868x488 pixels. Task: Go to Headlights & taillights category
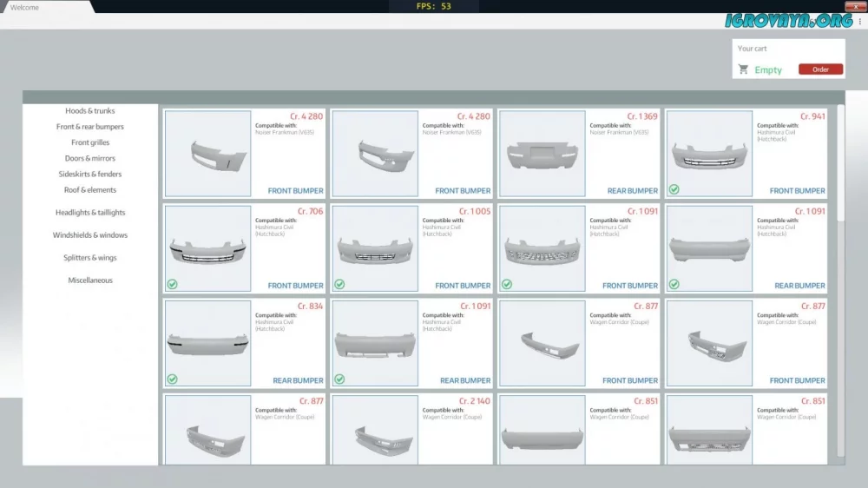coord(90,213)
